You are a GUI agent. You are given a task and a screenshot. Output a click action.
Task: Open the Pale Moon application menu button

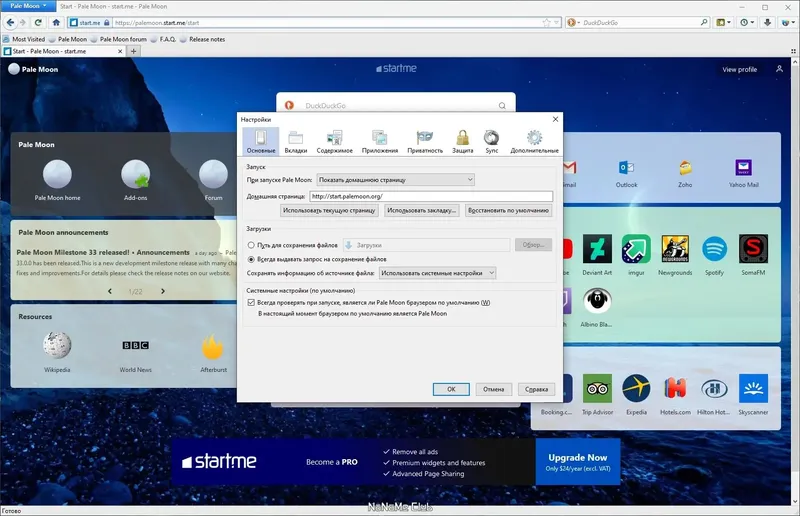pos(29,6)
